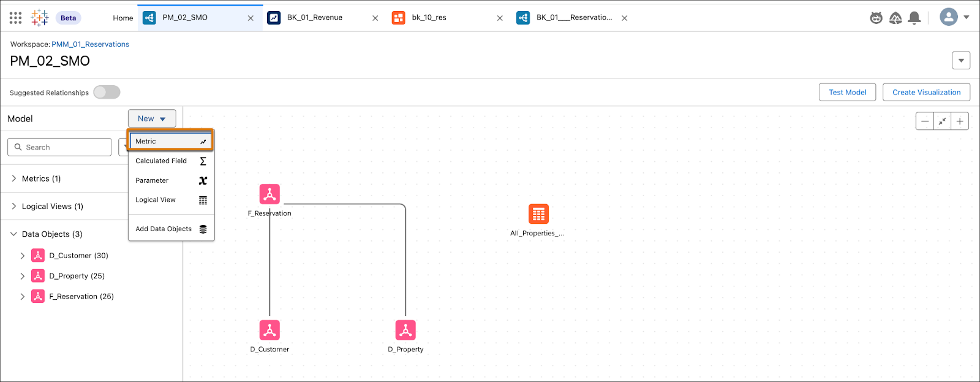Close the PM_02_SMO tab
The width and height of the screenshot is (980, 382).
click(251, 18)
